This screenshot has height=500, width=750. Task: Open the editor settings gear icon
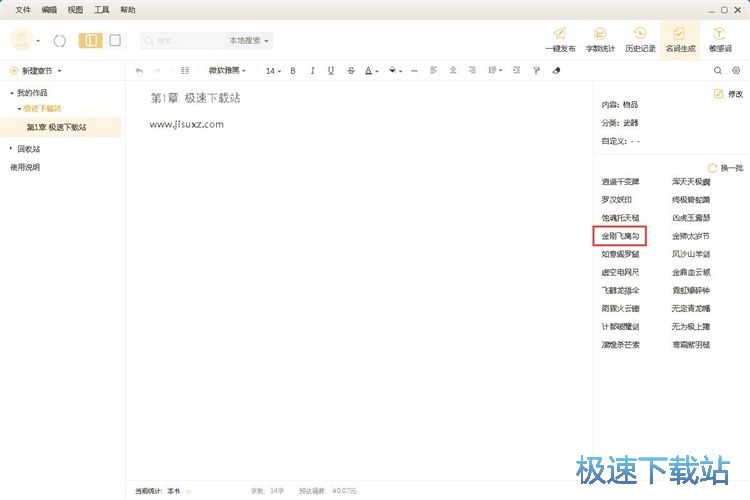pos(736,70)
